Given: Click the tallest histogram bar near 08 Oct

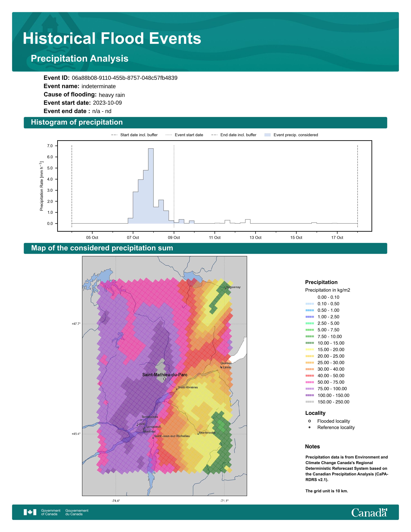Looking at the screenshot, I should (151, 185).
